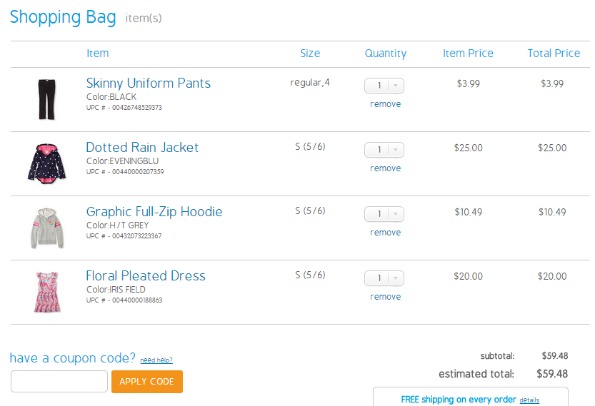Open the coupon need help link
595x406 pixels.
pos(156,360)
